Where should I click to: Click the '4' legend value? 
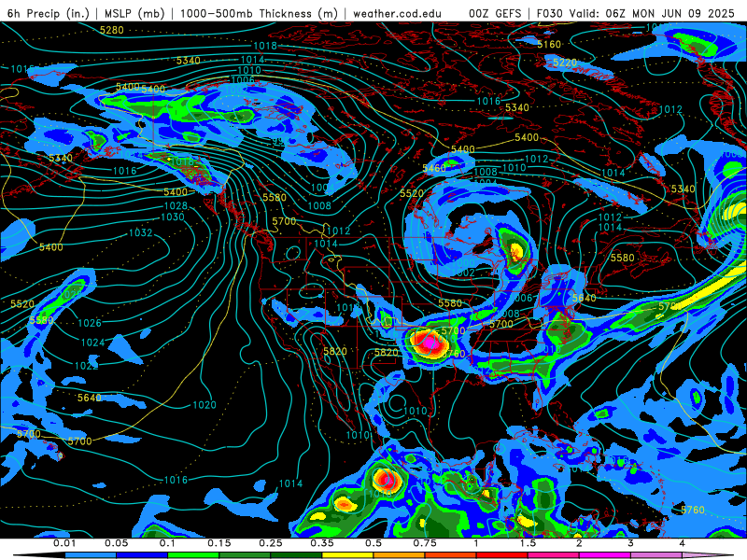pos(682,543)
